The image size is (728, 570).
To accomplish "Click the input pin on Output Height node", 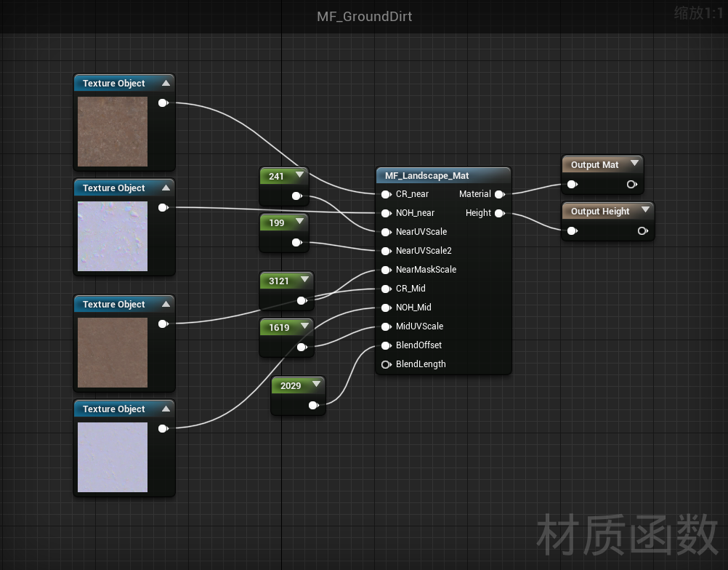I will click(x=573, y=231).
